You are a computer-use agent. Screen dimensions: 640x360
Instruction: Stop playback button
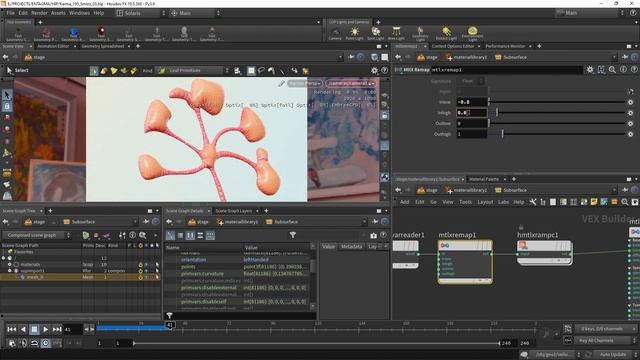[34, 329]
